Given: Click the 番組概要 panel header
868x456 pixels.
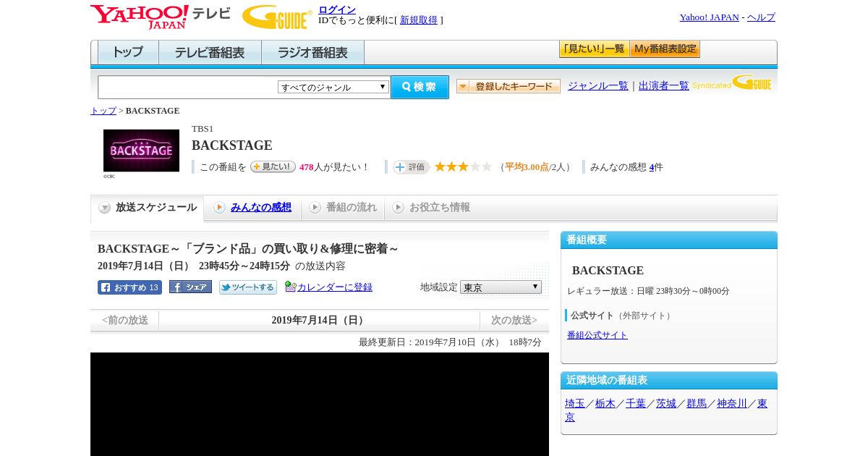Looking at the screenshot, I should coord(669,240).
